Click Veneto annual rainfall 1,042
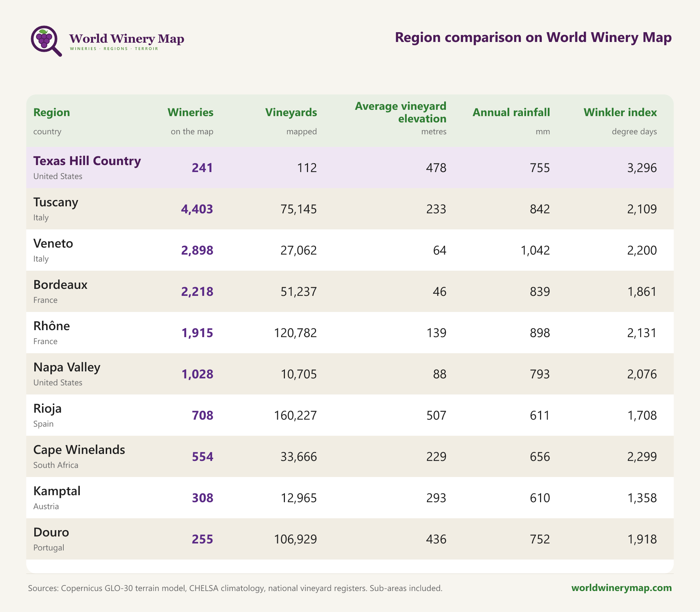 pos(535,250)
